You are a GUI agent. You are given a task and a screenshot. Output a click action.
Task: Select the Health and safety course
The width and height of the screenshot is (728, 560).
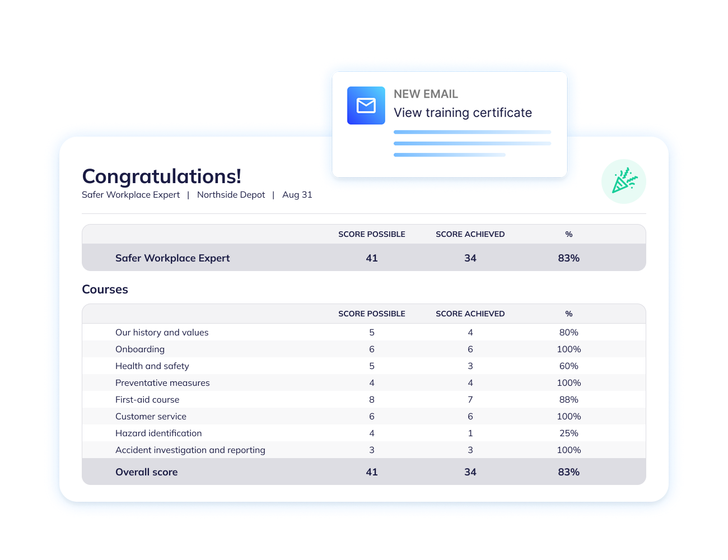click(152, 366)
